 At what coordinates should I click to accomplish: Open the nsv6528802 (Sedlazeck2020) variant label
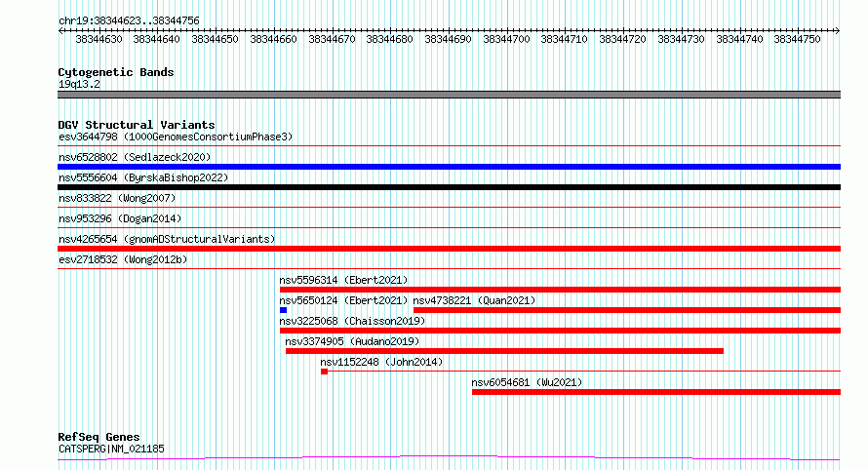point(135,157)
